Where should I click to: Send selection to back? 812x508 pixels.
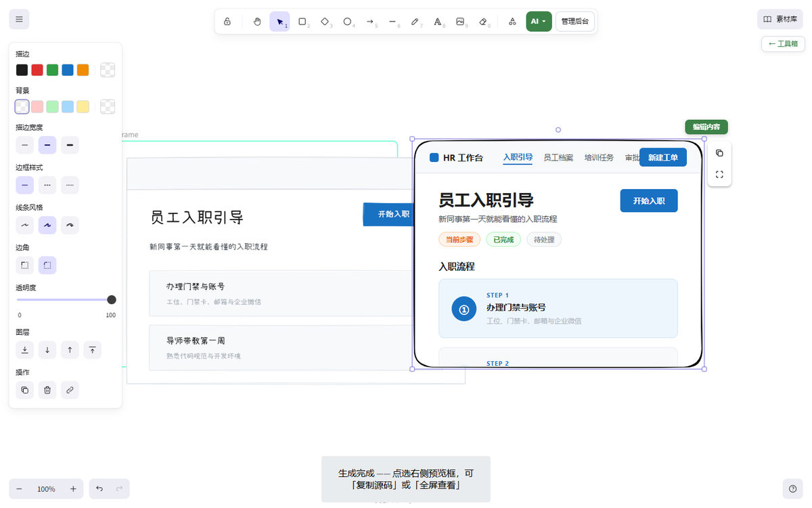25,350
